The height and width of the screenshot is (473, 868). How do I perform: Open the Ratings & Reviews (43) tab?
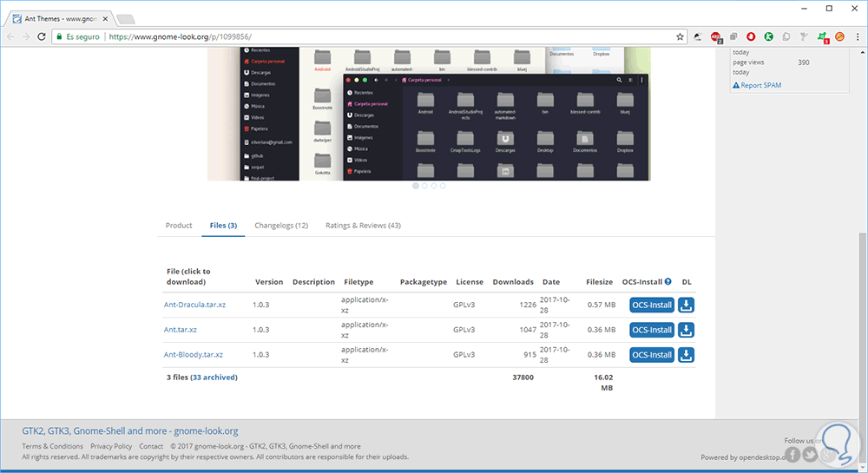[363, 225]
